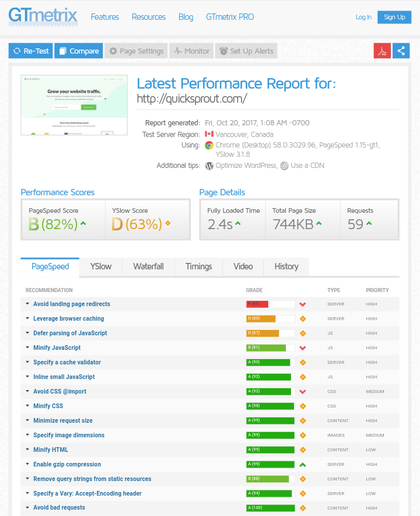The height and width of the screenshot is (516, 420).
Task: Open the Log In link
Action: pos(363,17)
